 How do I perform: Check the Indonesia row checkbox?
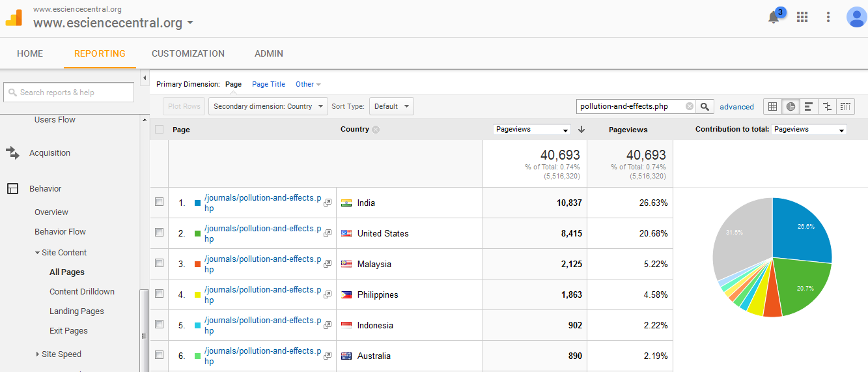point(160,324)
